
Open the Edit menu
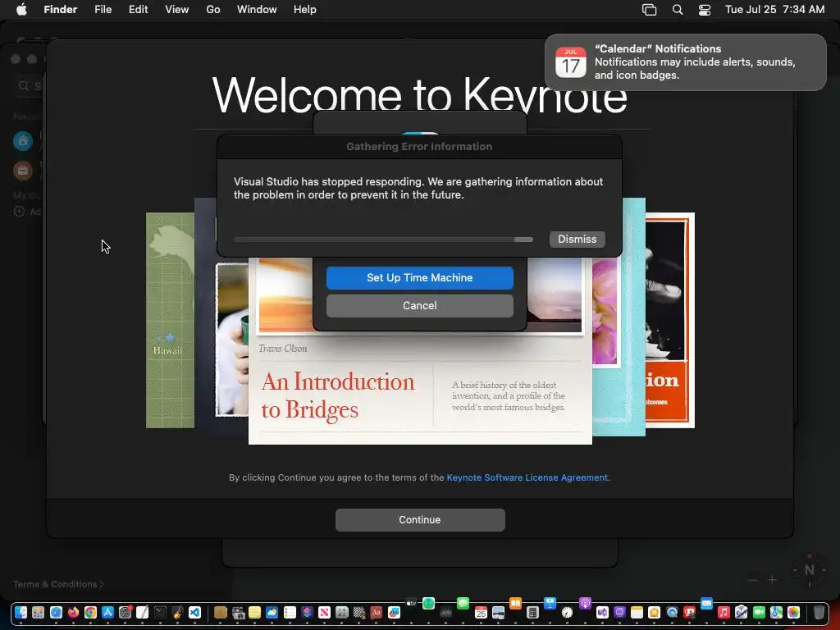[x=138, y=9]
